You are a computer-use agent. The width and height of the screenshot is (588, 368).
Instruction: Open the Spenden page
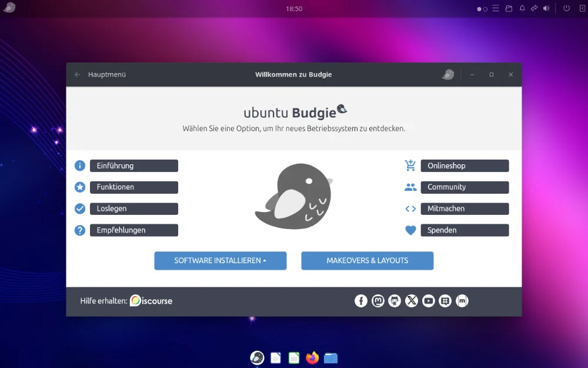click(x=465, y=230)
